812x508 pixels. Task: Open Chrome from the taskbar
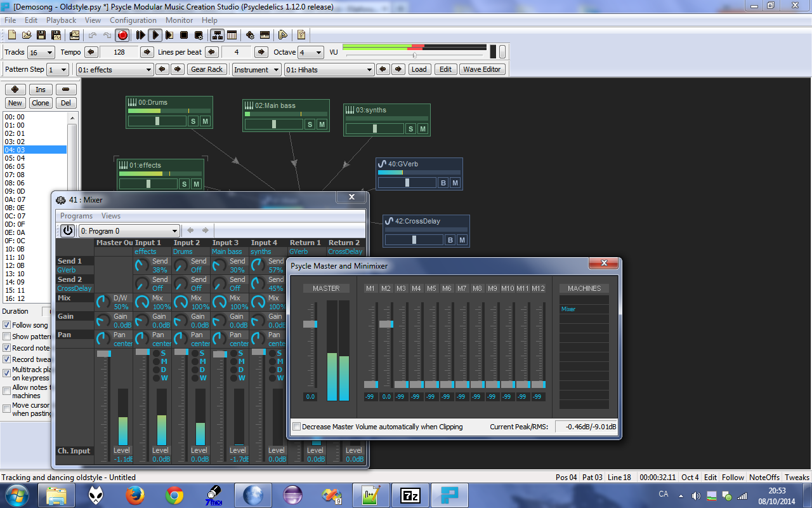coord(174,495)
